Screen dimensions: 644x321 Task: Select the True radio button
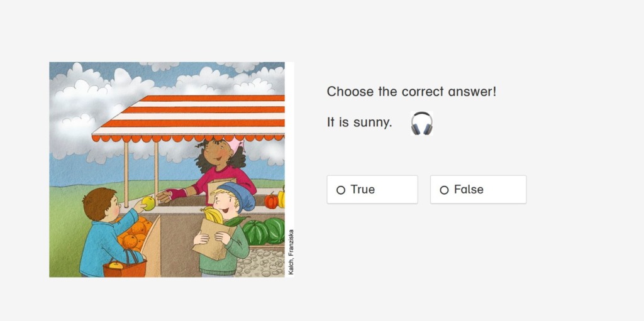click(372, 190)
